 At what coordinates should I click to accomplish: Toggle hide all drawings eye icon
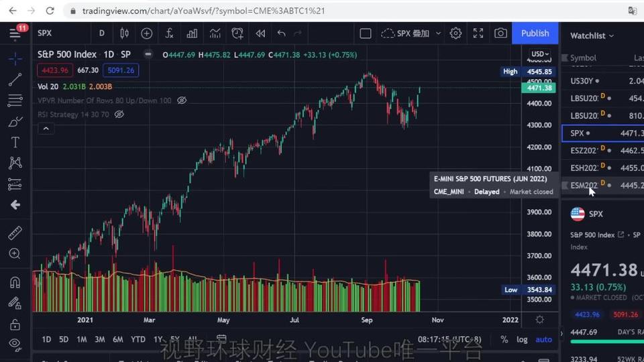pyautogui.click(x=15, y=344)
